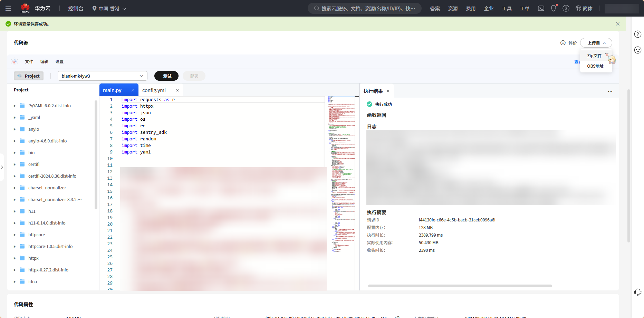
Task: Click the globe language icon
Action: tap(578, 8)
